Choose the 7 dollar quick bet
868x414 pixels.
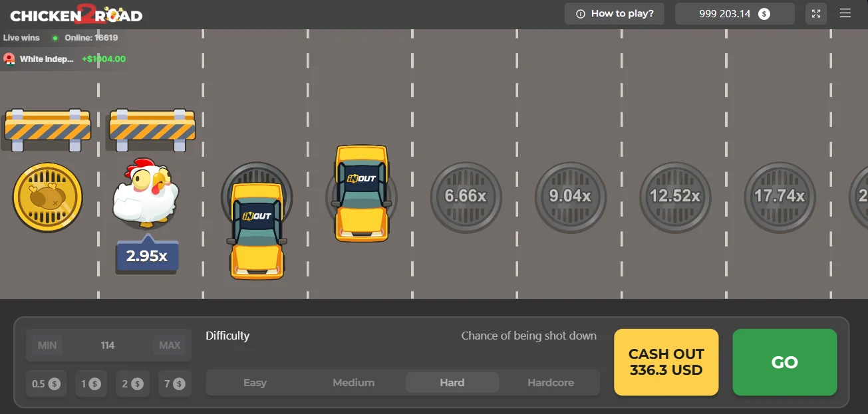[175, 383]
